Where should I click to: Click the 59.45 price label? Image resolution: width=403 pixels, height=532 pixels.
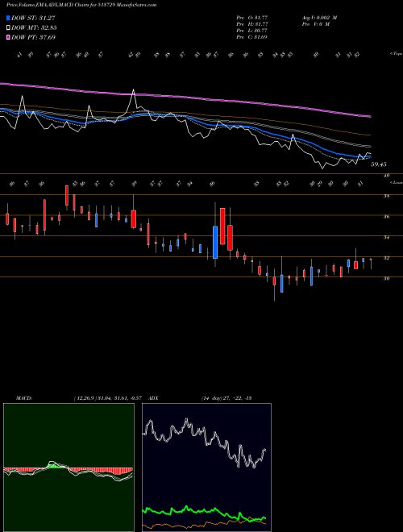click(x=379, y=164)
